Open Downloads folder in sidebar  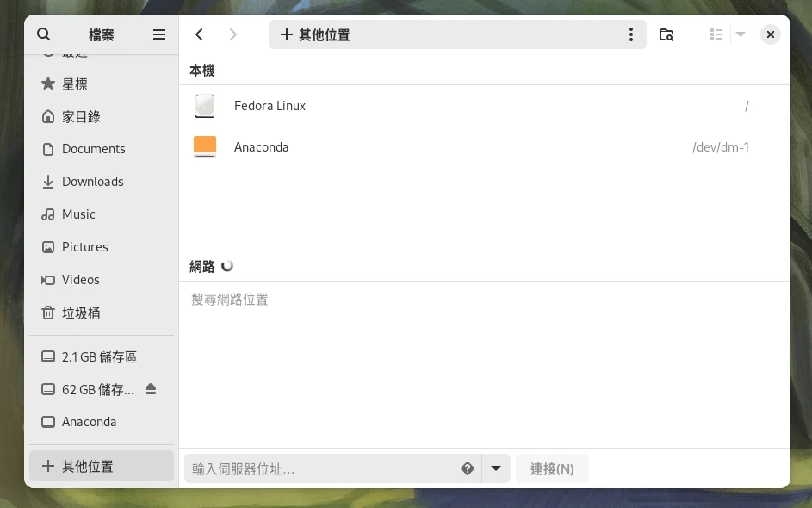[92, 182]
